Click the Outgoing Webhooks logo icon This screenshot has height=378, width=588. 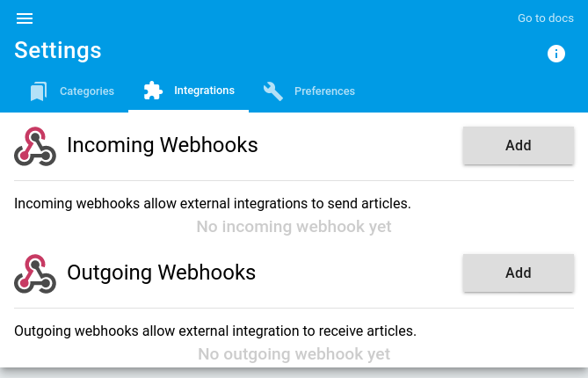(x=35, y=273)
